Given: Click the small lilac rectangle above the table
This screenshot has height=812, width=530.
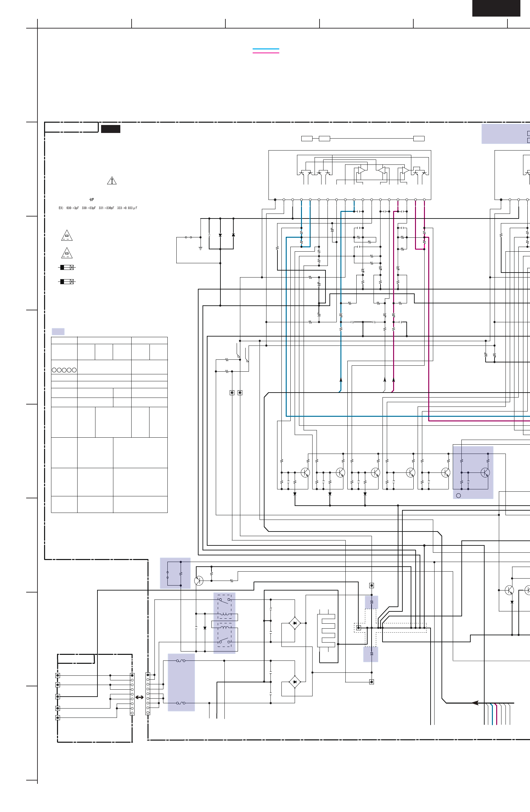Looking at the screenshot, I should click(58, 331).
